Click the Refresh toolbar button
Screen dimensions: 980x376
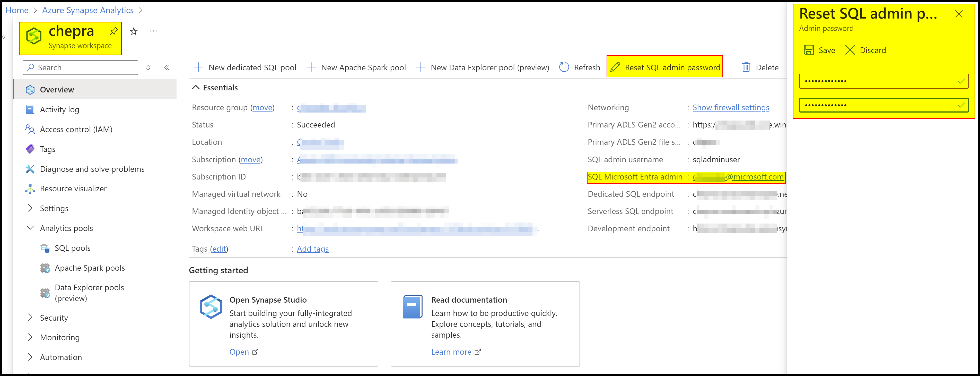[x=580, y=68]
